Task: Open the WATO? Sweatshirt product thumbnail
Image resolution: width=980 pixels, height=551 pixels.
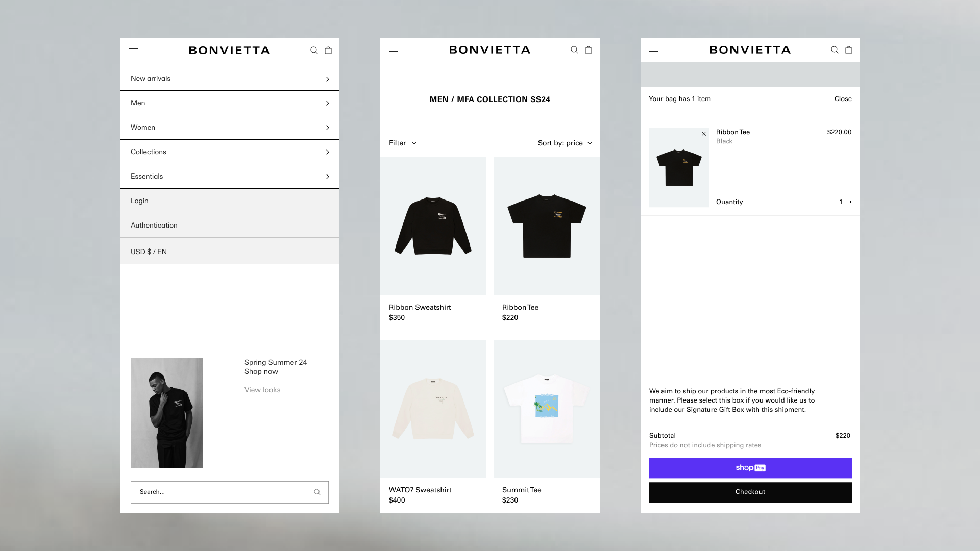Action: click(433, 409)
